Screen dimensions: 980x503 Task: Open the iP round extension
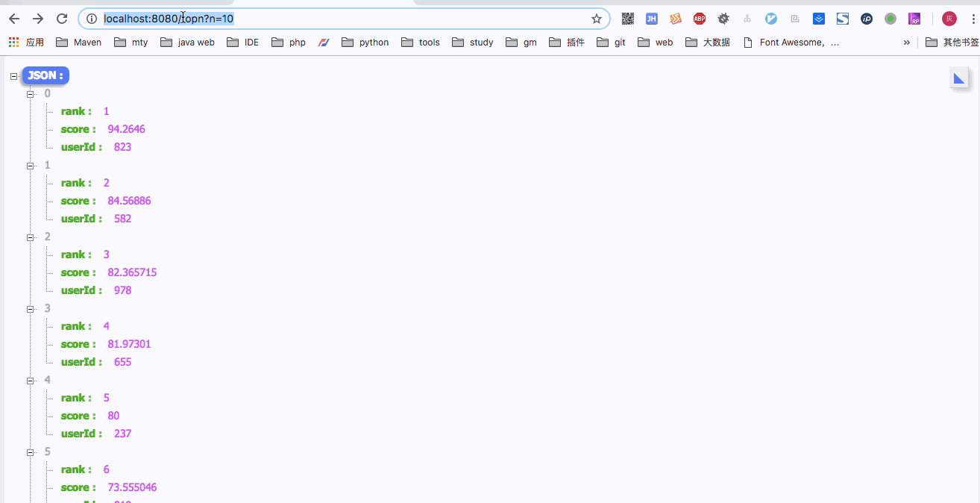coord(867,19)
